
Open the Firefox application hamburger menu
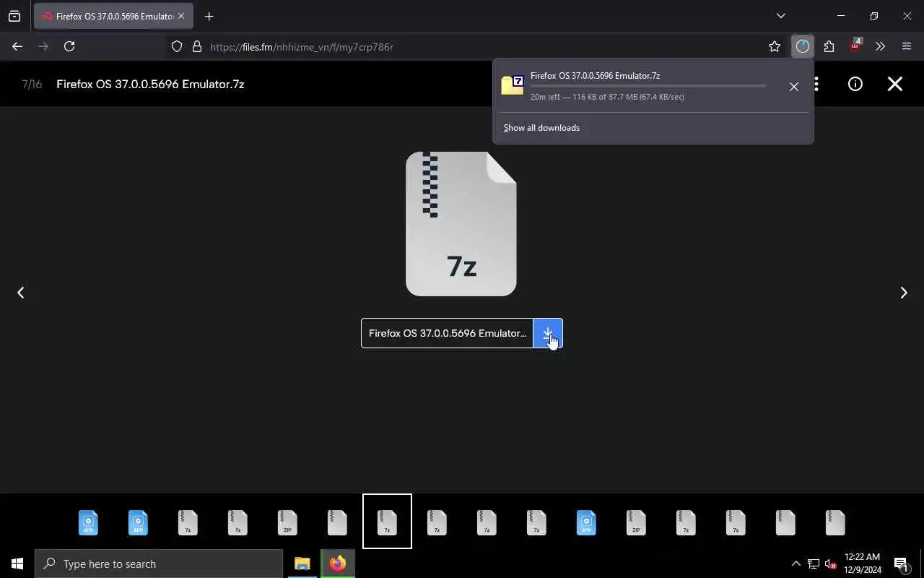[x=907, y=46]
